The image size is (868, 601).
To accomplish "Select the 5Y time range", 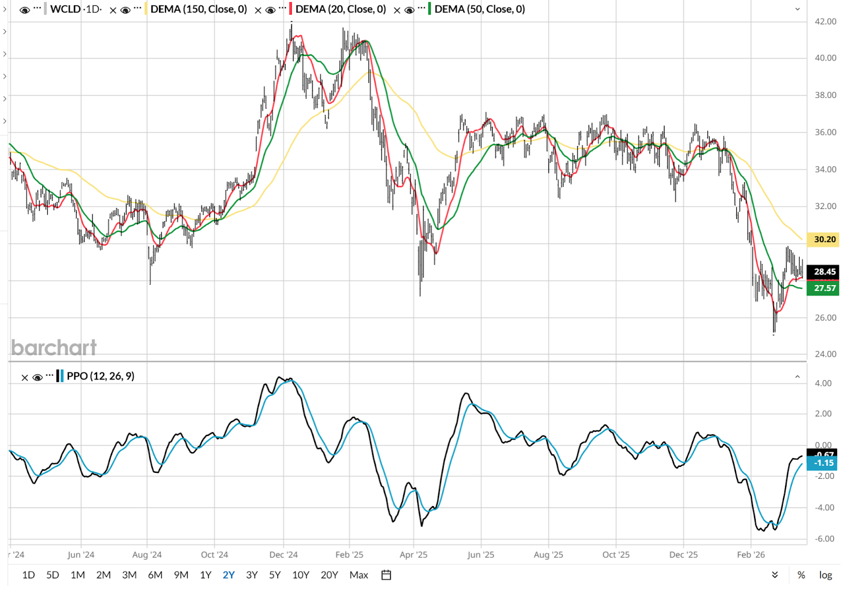I will pos(275,575).
